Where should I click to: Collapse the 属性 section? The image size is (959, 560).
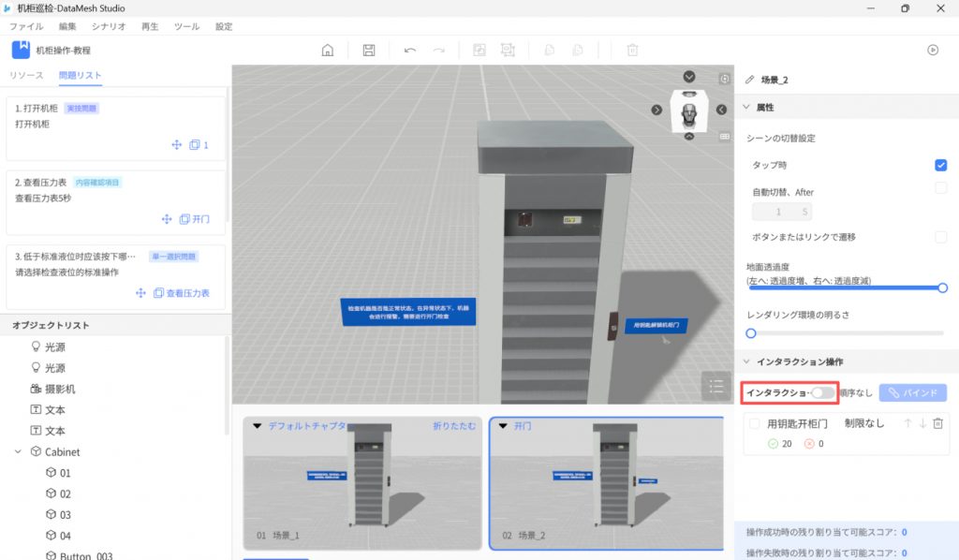point(747,108)
